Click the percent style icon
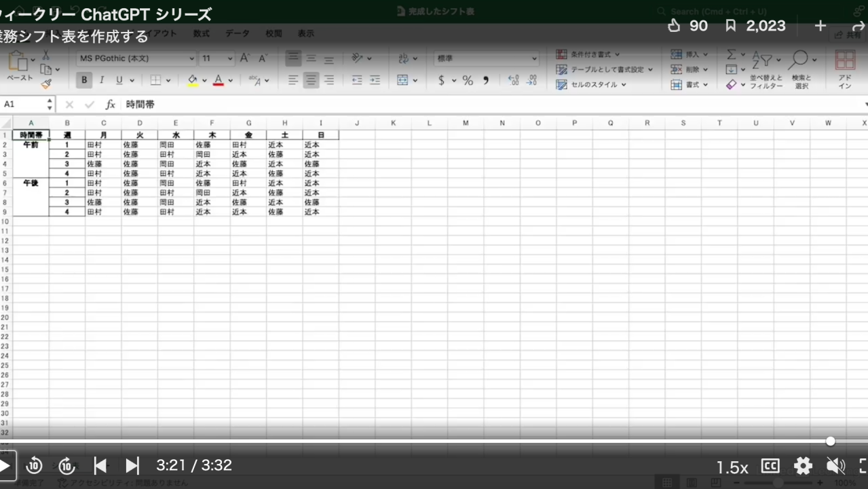 468,81
